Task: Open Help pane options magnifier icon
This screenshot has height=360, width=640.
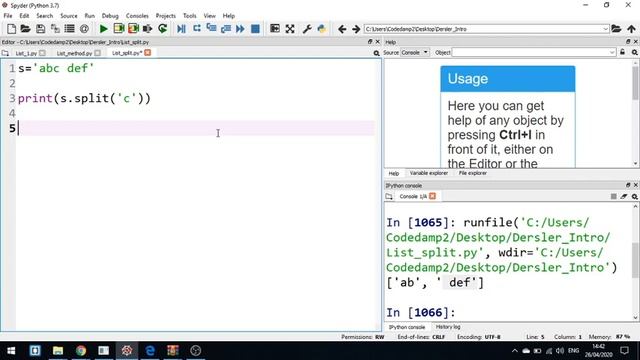Action: click(635, 52)
